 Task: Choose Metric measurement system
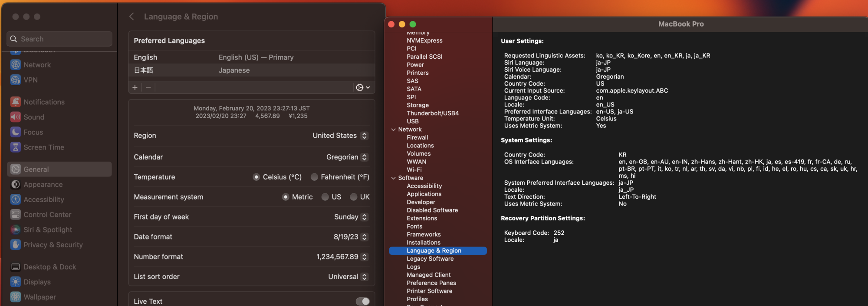point(286,197)
